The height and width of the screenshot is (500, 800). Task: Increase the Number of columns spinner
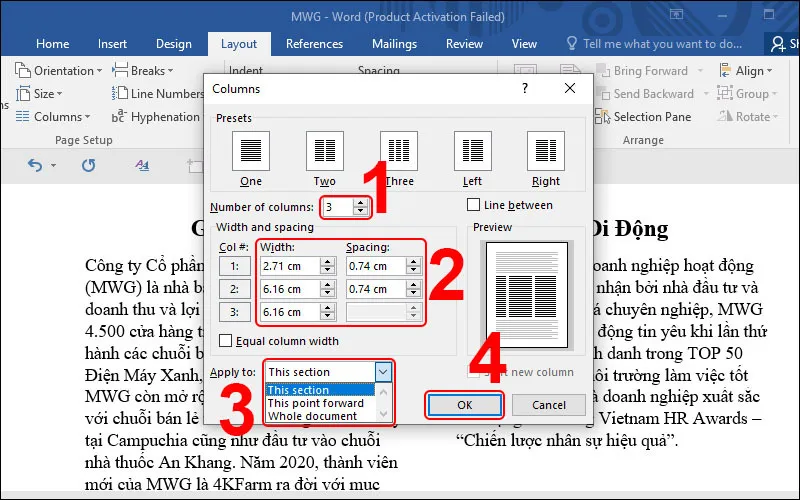tap(361, 203)
